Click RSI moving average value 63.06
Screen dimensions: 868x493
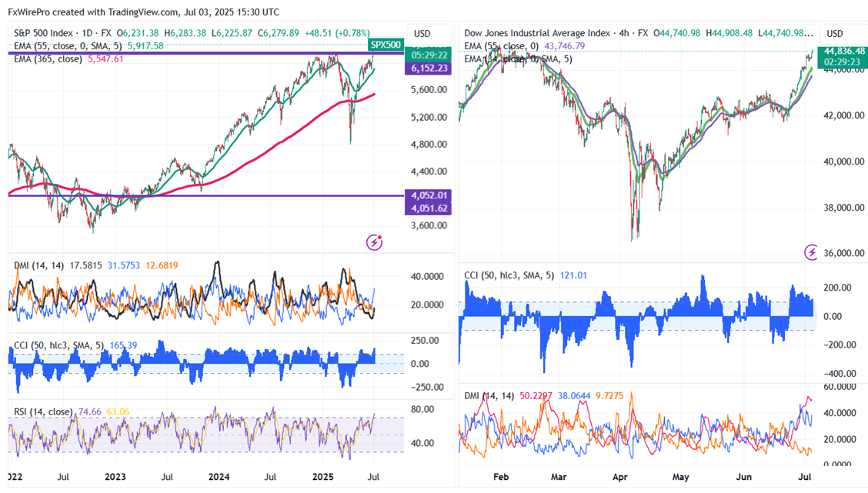click(118, 411)
